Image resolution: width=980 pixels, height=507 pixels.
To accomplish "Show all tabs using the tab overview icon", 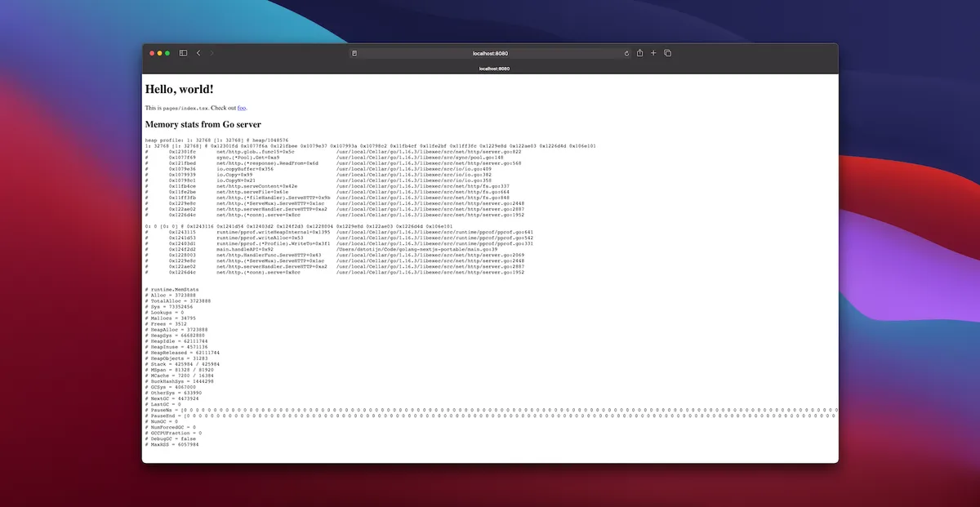I will click(667, 52).
